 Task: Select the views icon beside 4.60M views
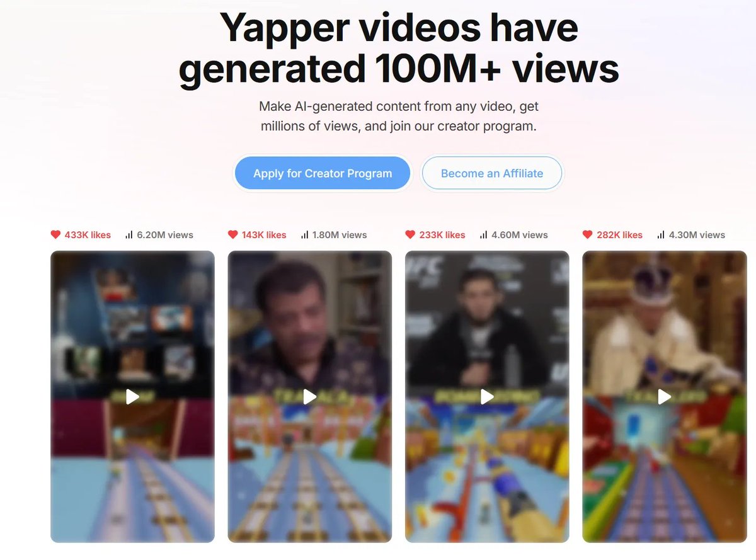[x=484, y=235]
